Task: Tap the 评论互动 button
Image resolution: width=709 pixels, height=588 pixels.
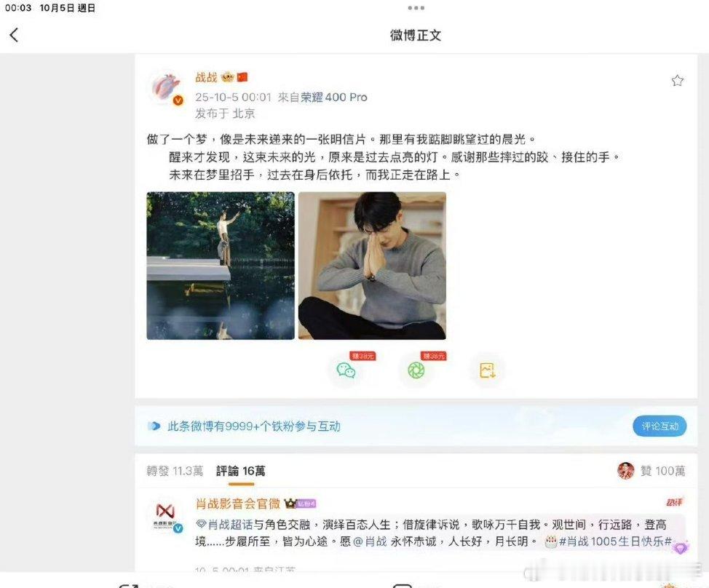Action: [x=660, y=426]
